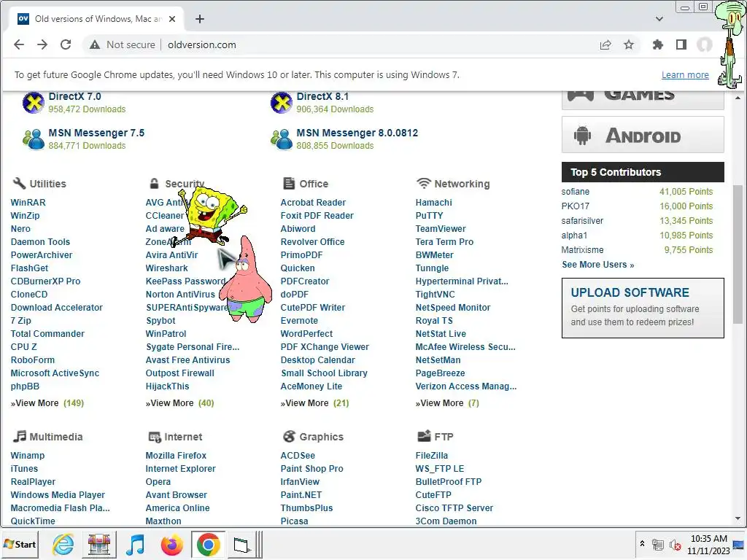Open tab search chevron in title bar

(659, 19)
